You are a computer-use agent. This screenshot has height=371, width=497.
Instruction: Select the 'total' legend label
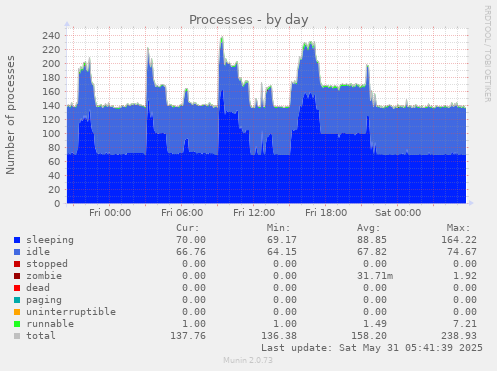[41, 336]
